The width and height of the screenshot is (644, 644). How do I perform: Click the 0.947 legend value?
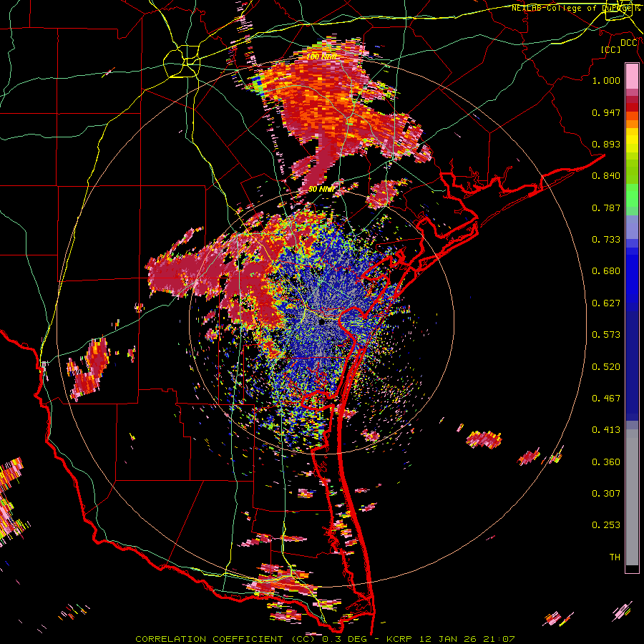[606, 112]
